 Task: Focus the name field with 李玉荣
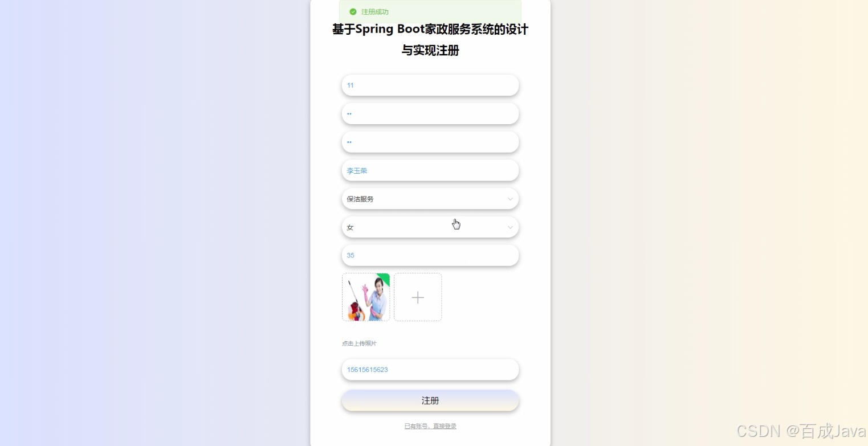[430, 170]
